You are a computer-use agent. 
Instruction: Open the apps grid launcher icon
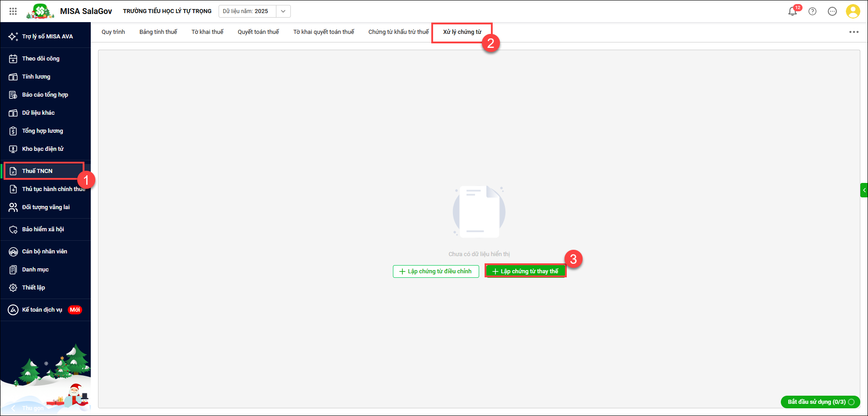[x=13, y=11]
